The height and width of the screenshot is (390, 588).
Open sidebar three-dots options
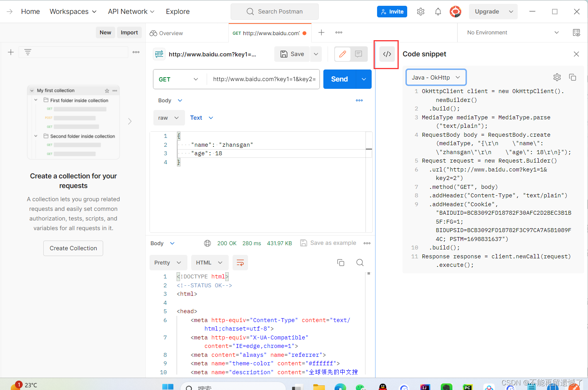pyautogui.click(x=136, y=52)
